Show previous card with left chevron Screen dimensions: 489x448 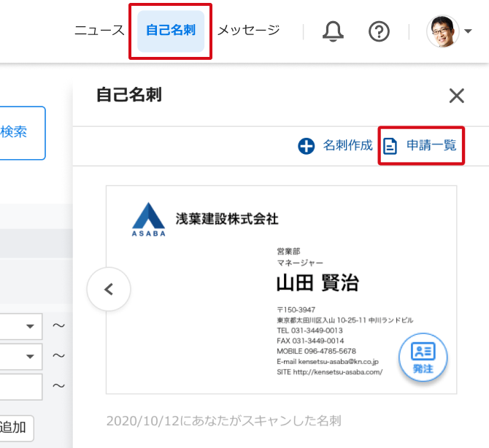pos(109,289)
